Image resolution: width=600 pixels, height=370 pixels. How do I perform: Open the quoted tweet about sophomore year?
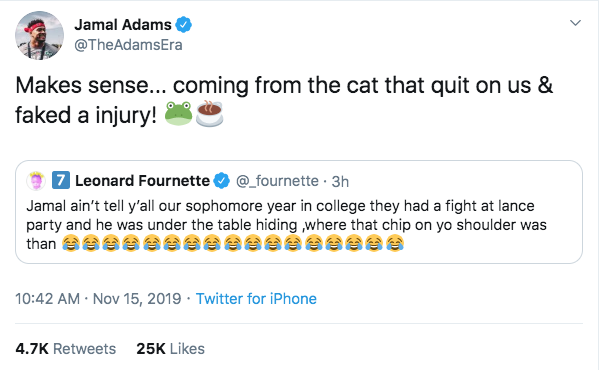click(299, 212)
